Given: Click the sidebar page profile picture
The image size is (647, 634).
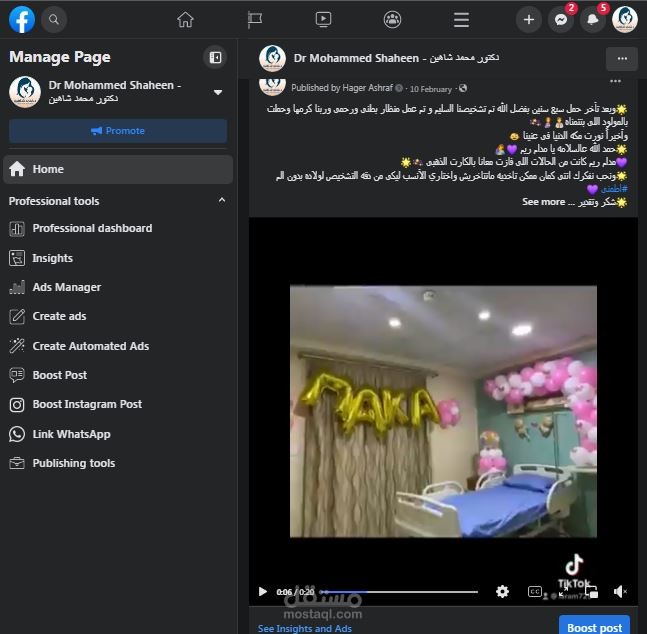Looking at the screenshot, I should [25, 92].
